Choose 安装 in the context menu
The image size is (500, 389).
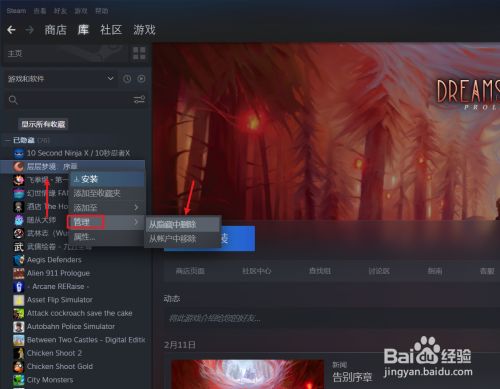point(106,179)
